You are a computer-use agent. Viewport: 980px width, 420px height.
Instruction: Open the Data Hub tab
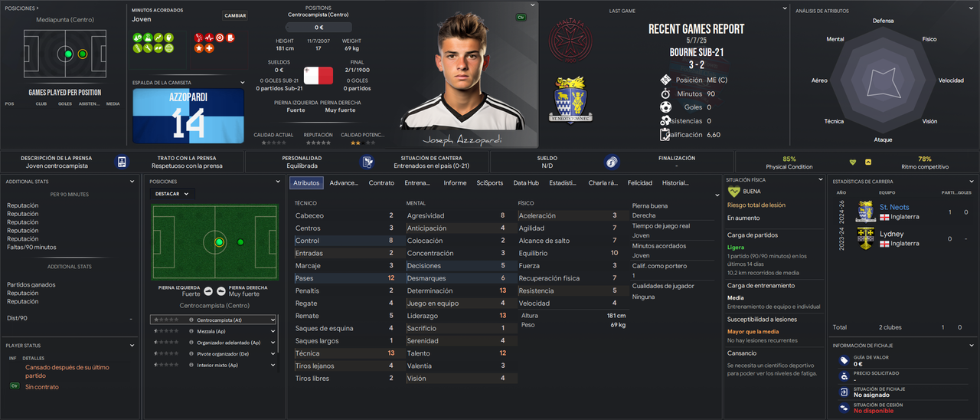tap(526, 183)
